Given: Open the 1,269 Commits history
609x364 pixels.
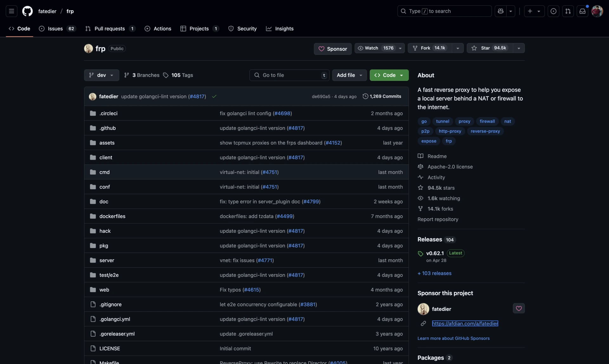Looking at the screenshot, I should click(x=382, y=96).
